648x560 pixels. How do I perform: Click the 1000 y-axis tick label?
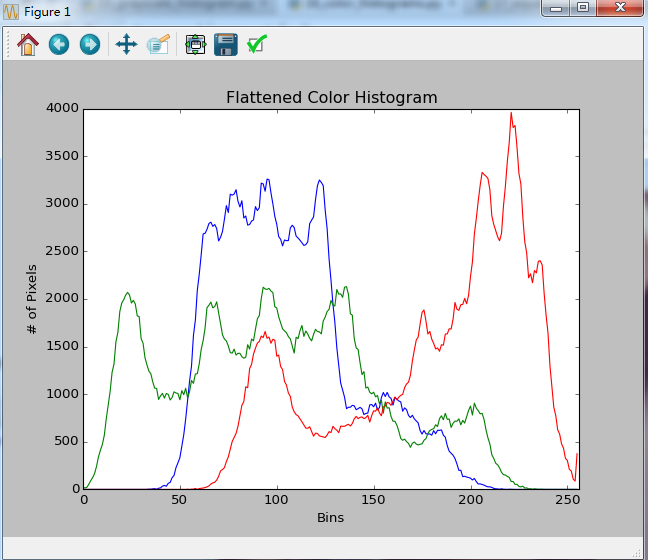[x=62, y=394]
